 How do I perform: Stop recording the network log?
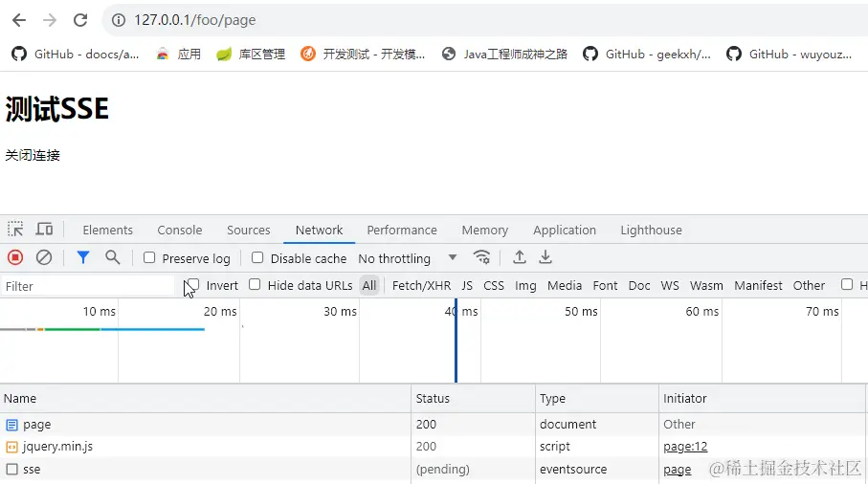pos(15,257)
